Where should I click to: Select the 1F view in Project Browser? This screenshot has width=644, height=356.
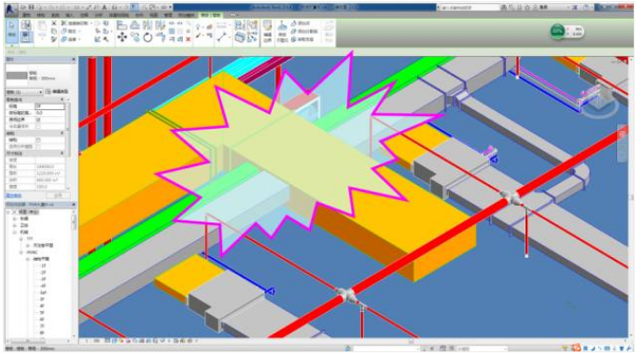[x=43, y=265]
